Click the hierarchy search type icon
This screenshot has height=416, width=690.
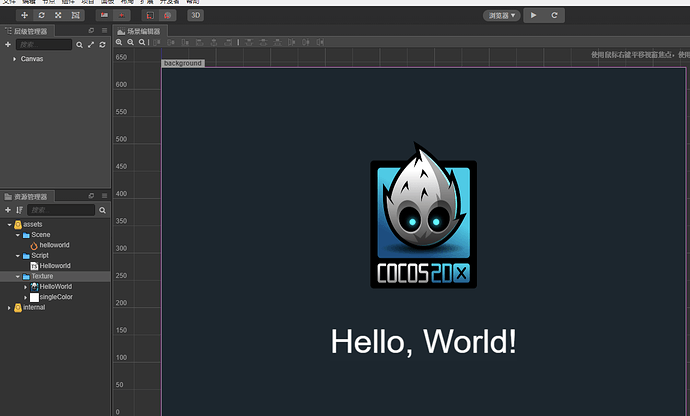tap(79, 45)
